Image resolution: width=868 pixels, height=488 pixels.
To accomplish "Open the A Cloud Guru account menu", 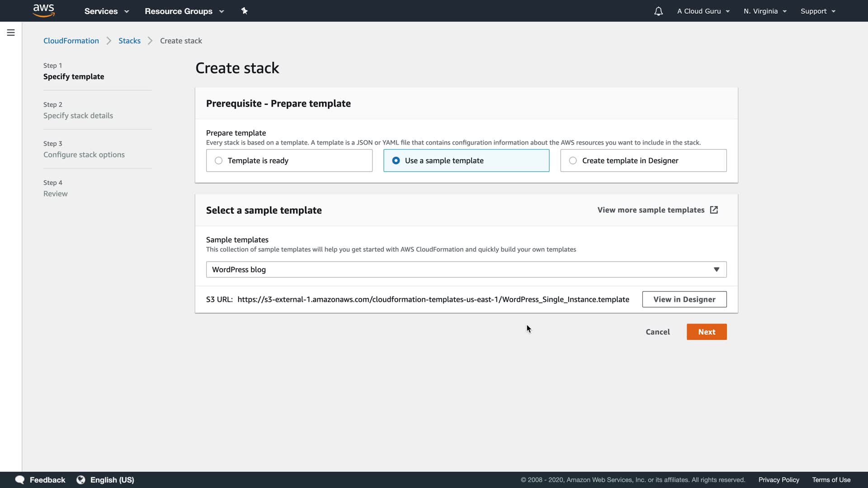I will click(703, 11).
